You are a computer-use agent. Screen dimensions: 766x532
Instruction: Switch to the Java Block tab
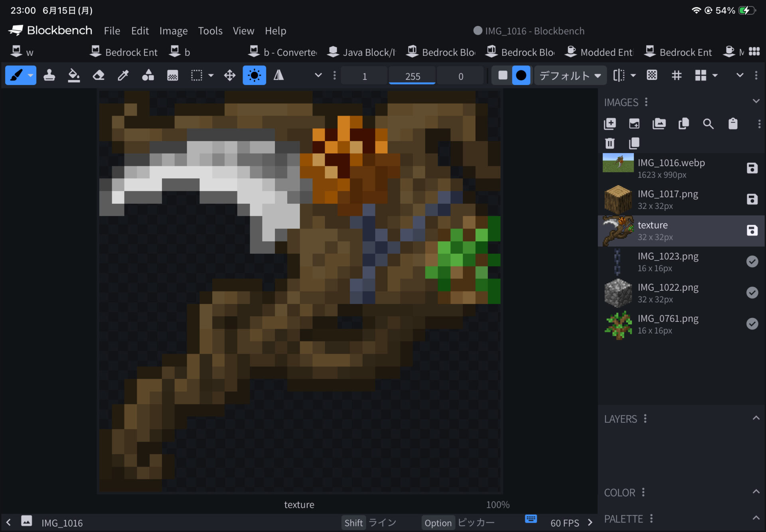(x=361, y=52)
